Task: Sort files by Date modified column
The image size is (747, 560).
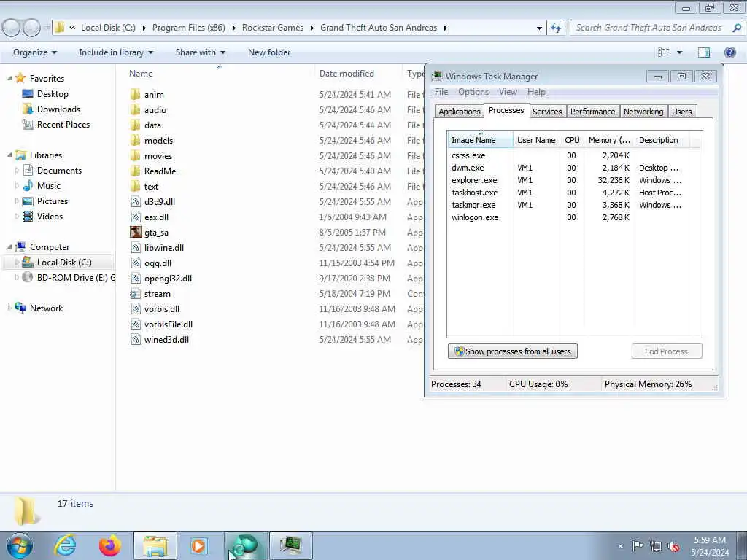Action: pyautogui.click(x=357, y=74)
